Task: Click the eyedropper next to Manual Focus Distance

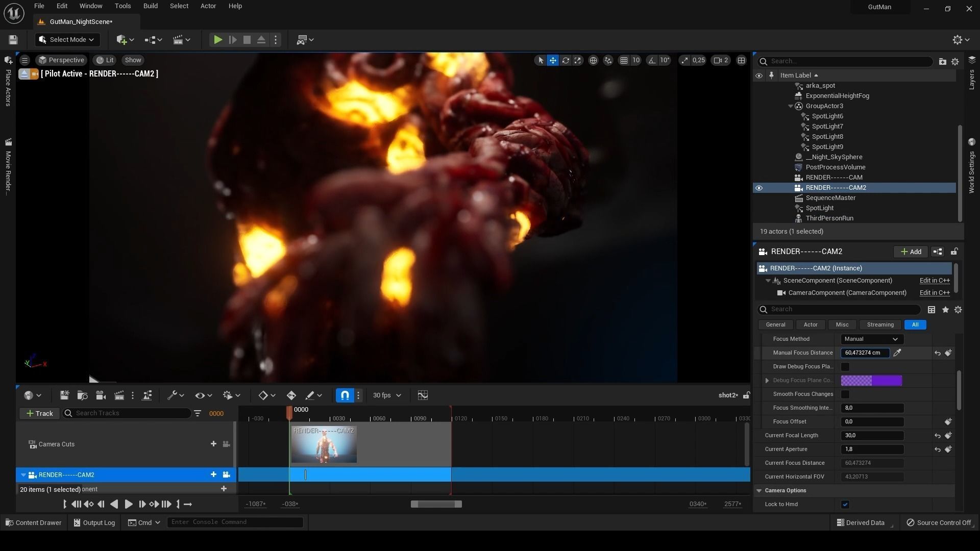Action: [897, 353]
